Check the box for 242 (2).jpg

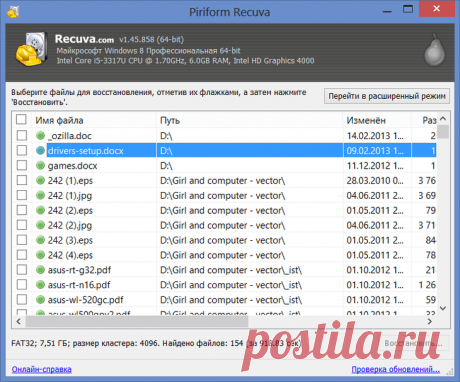click(22, 225)
